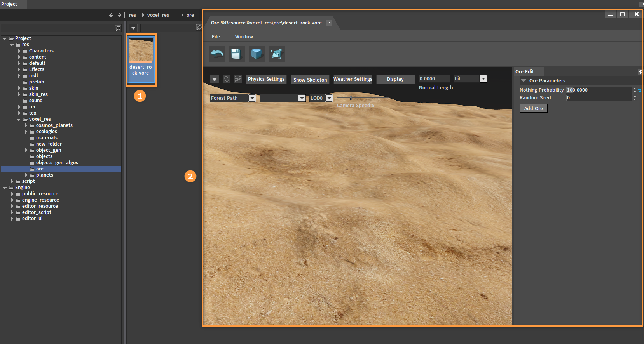Select the public_resource folder

pyautogui.click(x=40, y=194)
